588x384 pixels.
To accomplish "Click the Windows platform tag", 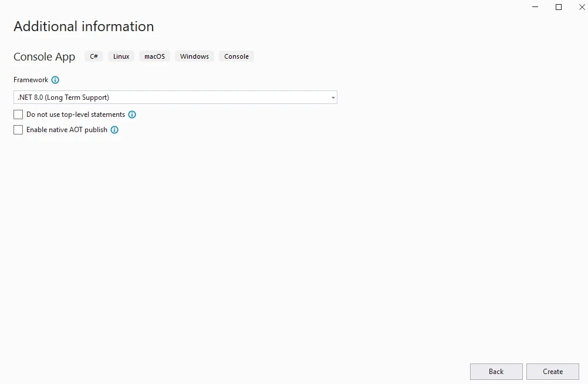I will pos(194,56).
